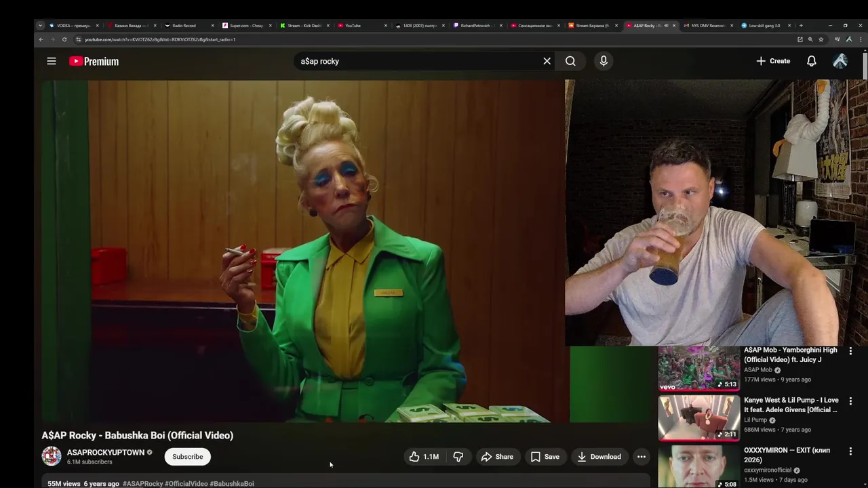Clear the search box with the X
This screenshot has height=488, width=868.
click(x=547, y=61)
